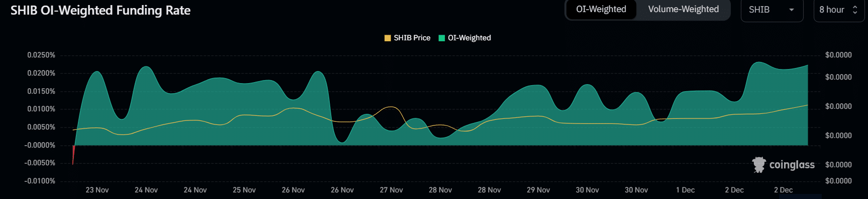The width and height of the screenshot is (868, 199).
Task: Toggle the SHIB Price legend series
Action: click(407, 38)
